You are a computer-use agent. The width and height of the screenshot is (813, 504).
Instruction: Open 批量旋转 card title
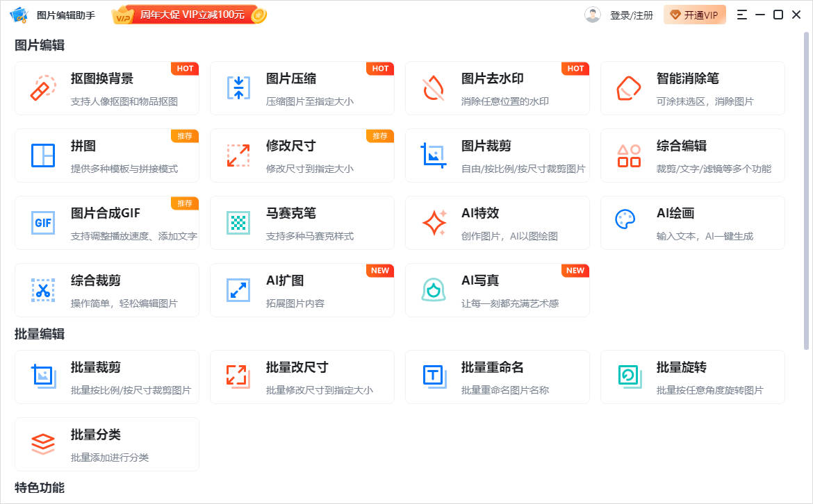[x=681, y=368]
